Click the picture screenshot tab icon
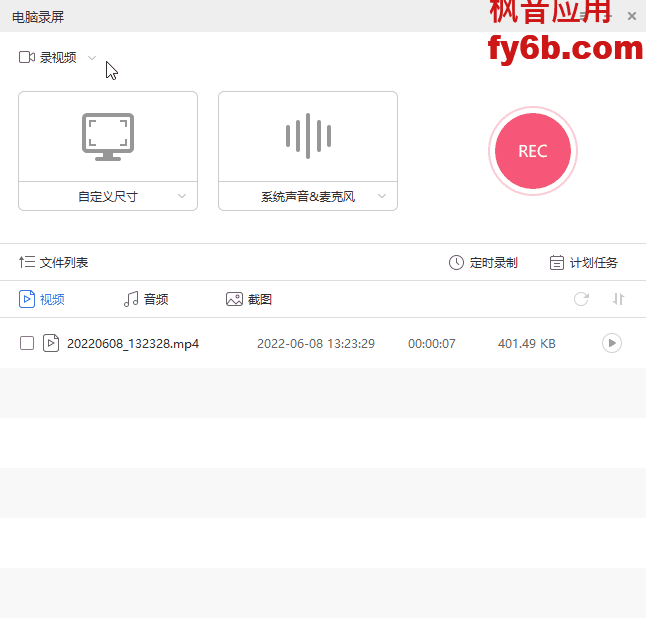646x637 pixels. pyautogui.click(x=234, y=299)
